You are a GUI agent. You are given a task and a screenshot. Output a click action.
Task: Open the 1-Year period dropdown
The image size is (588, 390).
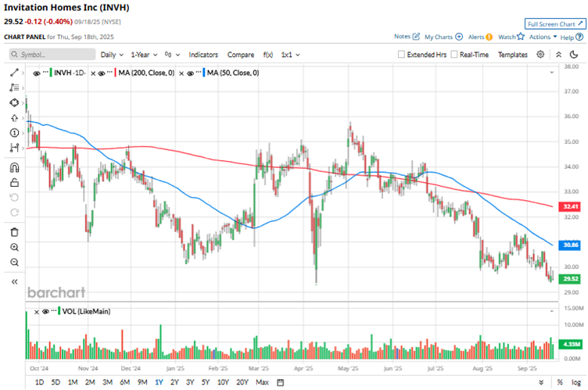click(x=144, y=55)
